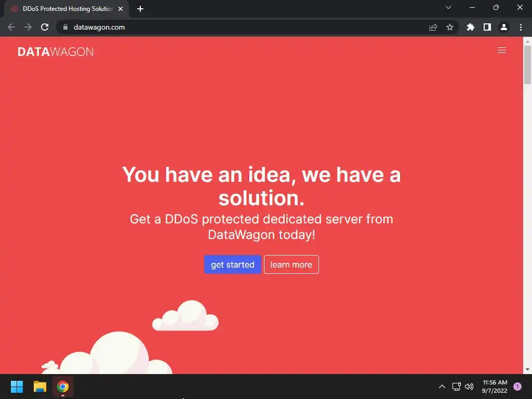Go back to previous page
Viewport: 532px width, 399px height.
click(11, 27)
